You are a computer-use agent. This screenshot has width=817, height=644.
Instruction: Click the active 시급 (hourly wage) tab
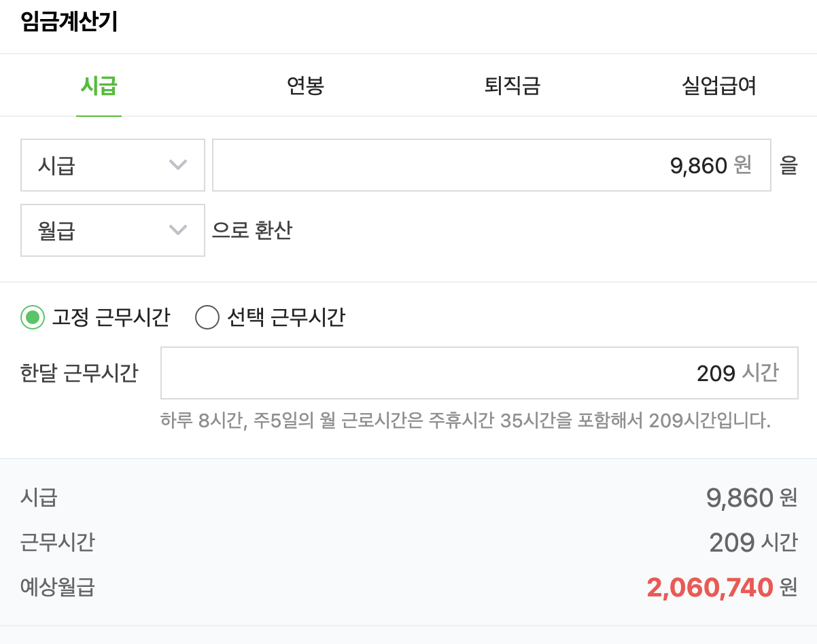(99, 85)
